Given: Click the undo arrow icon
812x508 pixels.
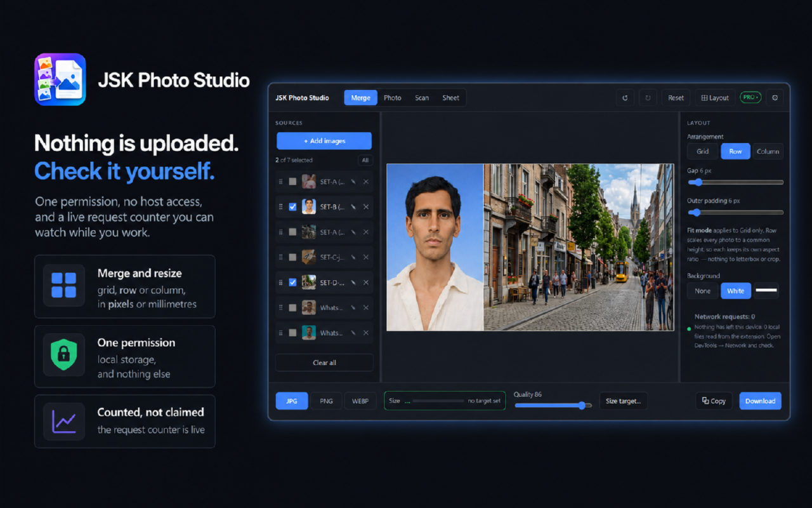Looking at the screenshot, I should [x=625, y=98].
